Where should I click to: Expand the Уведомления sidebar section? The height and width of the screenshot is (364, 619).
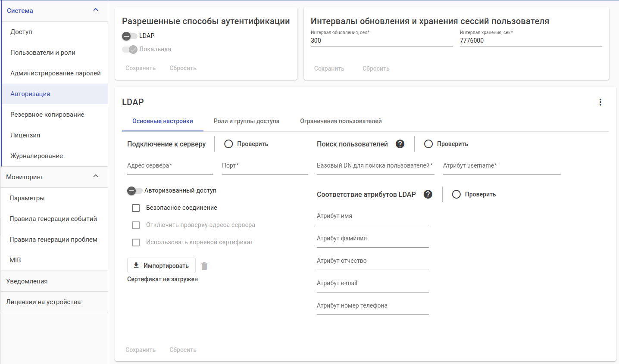[x=54, y=281]
